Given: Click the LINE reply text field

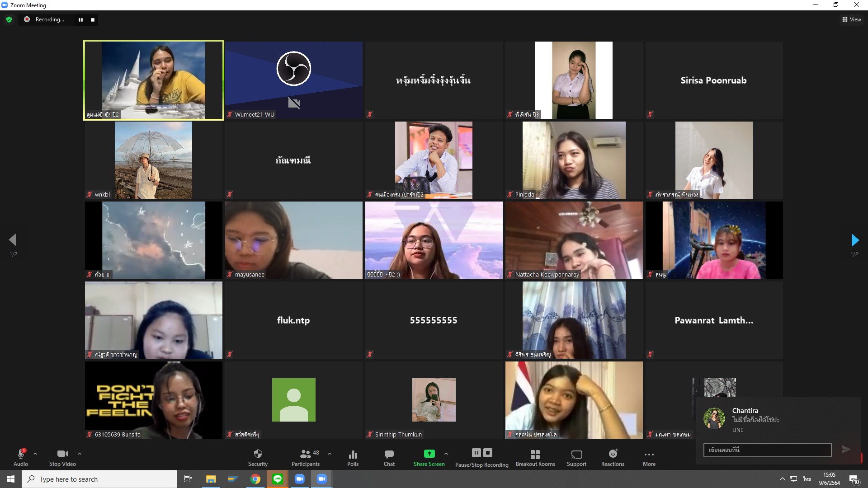Looking at the screenshot, I should (767, 450).
